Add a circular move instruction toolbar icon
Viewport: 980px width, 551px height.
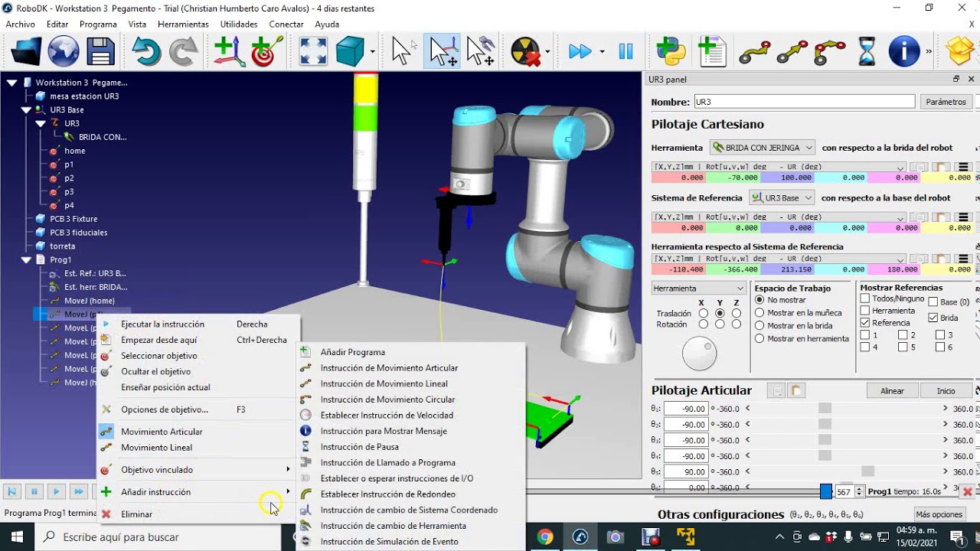[x=830, y=52]
